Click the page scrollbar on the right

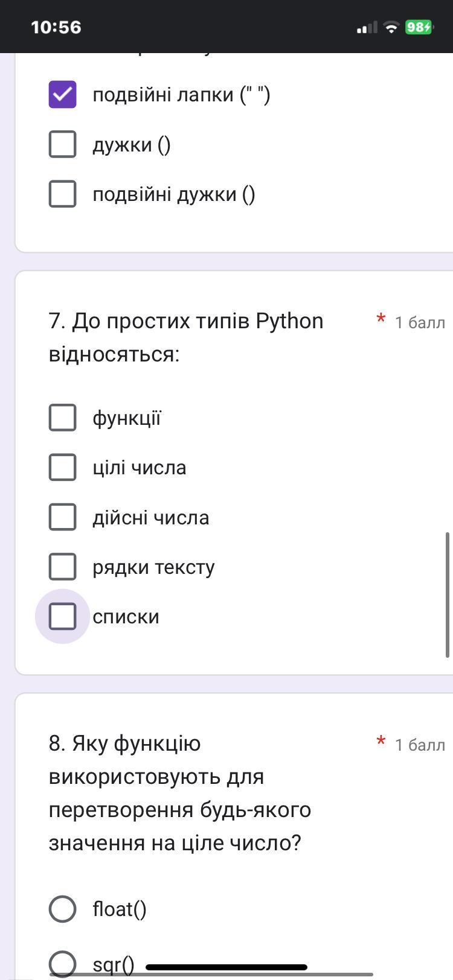[447, 594]
